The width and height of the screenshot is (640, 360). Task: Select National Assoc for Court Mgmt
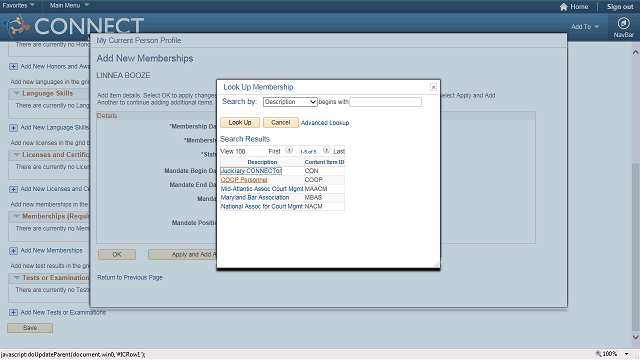(262, 207)
